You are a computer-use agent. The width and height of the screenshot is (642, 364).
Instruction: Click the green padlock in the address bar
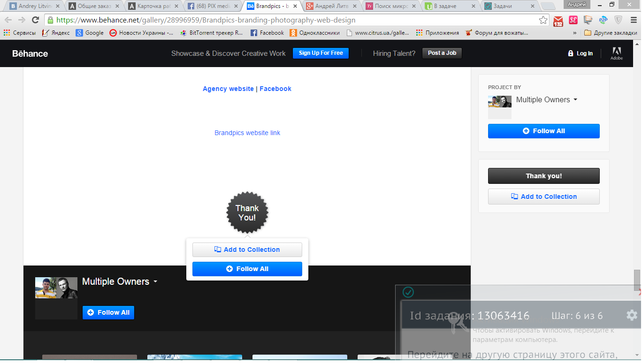[x=50, y=20]
